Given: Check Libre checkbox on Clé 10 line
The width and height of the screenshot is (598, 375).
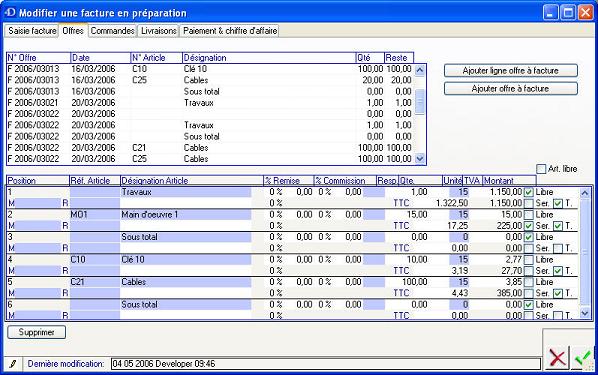Looking at the screenshot, I should [x=528, y=260].
